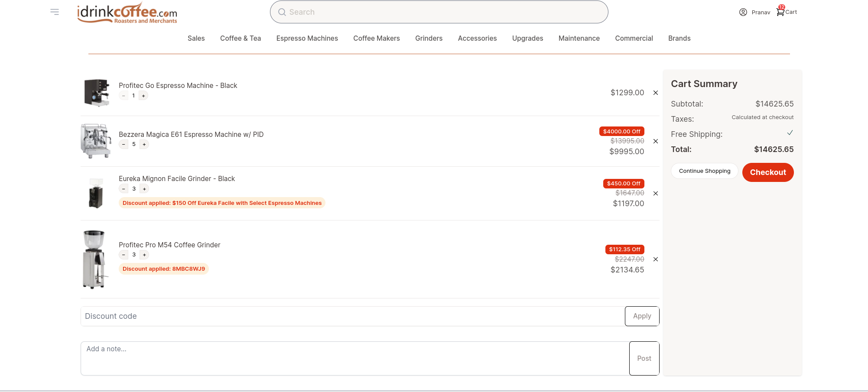Click the Free Shipping checkmark
The image size is (868, 392).
click(x=790, y=133)
